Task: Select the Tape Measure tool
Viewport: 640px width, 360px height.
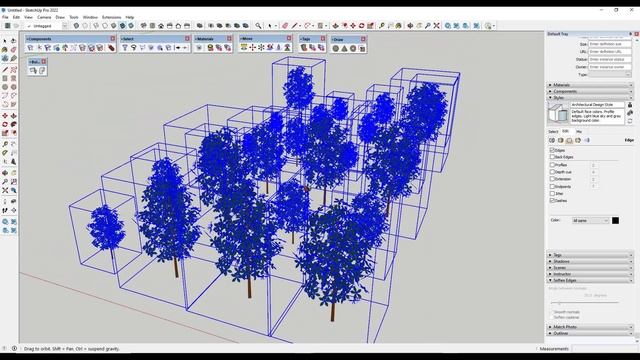Action: [x=5, y=144]
